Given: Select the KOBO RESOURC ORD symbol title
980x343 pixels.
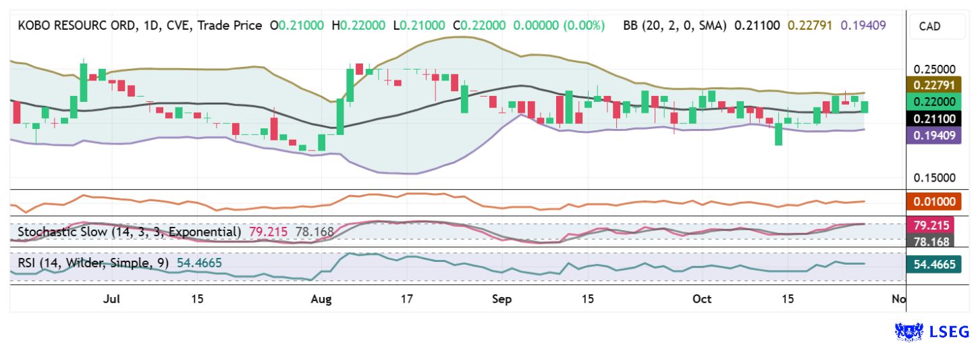Looking at the screenshot, I should coord(76,26).
